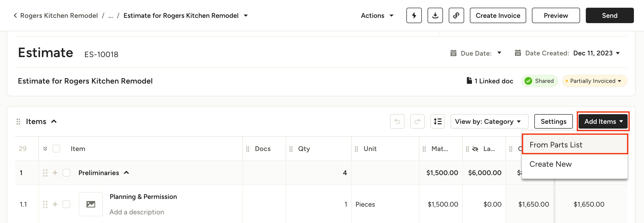This screenshot has width=644, height=223.
Task: Open the Partially Invoiced status dropdown
Action: [594, 81]
